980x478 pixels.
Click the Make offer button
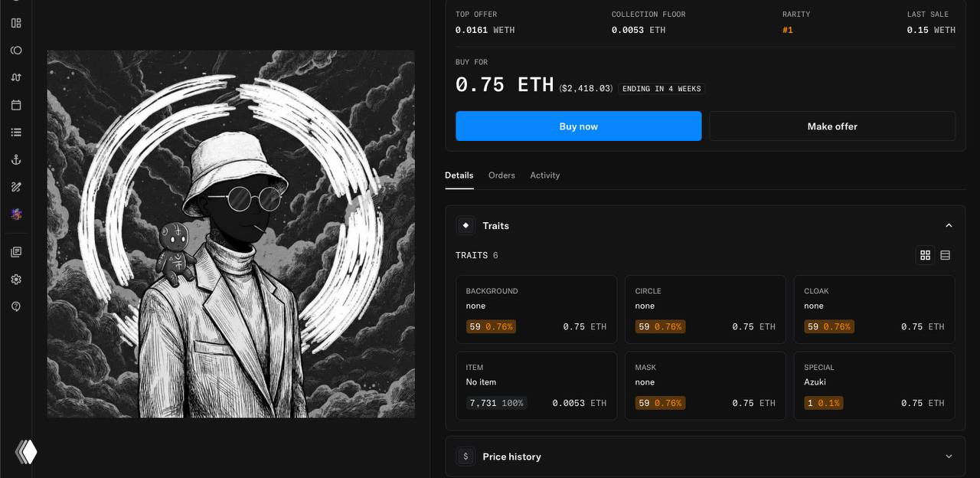[832, 126]
